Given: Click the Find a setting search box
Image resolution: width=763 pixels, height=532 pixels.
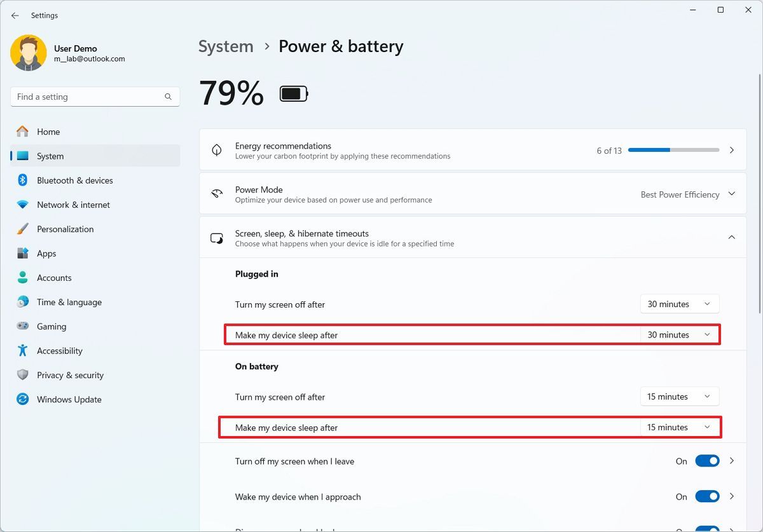Looking at the screenshot, I should pyautogui.click(x=94, y=96).
